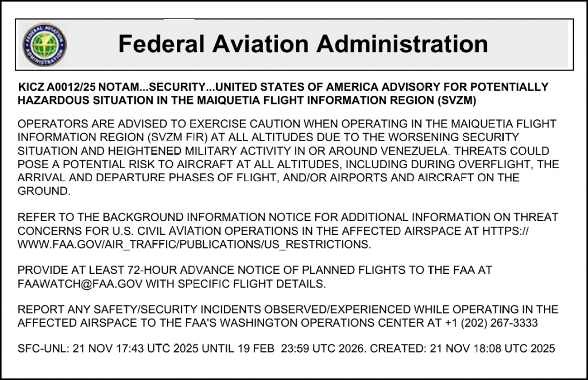Open the WWW.FAA.GOV/AIR_TRAFFIC/PUBLICATIONS/US_RESTRICTIONS link
Viewport: 588px width, 380px height.
click(194, 244)
